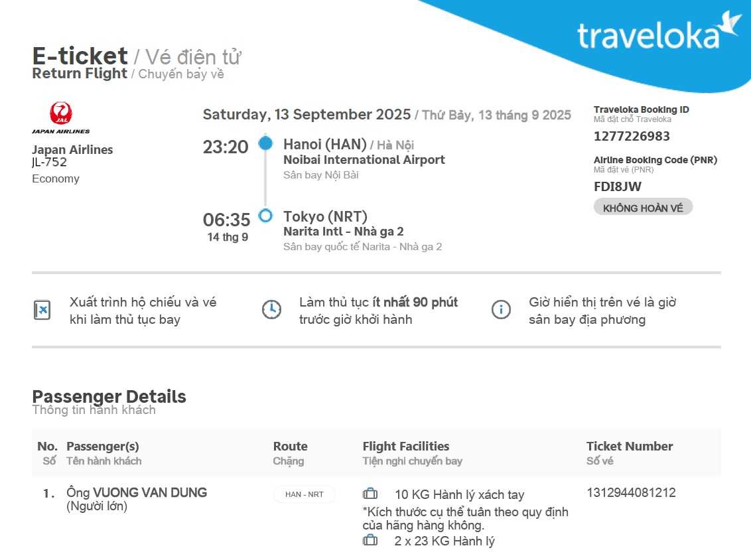Select the PNR code FDI8JW
Viewport: 751px width, 560px height.
click(618, 186)
